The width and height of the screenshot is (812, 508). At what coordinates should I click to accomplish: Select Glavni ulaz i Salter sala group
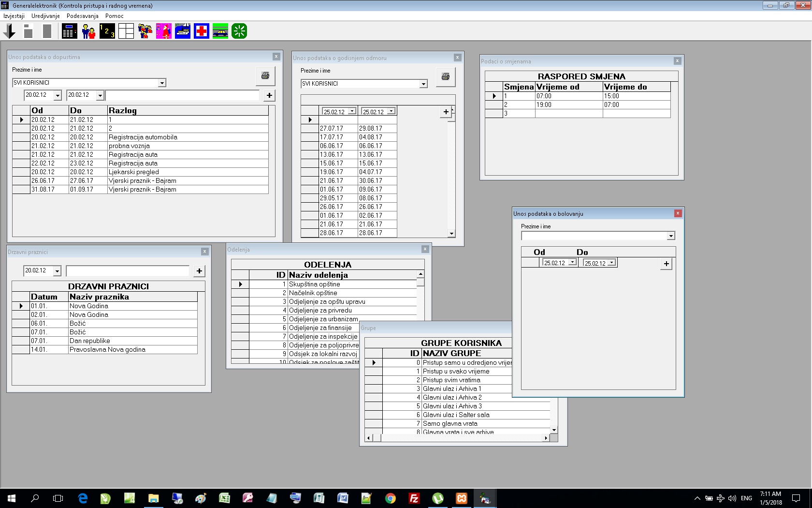point(456,415)
